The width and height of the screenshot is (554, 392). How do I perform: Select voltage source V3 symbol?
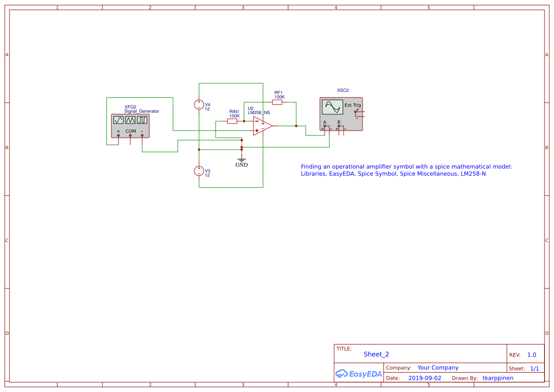[x=199, y=170]
